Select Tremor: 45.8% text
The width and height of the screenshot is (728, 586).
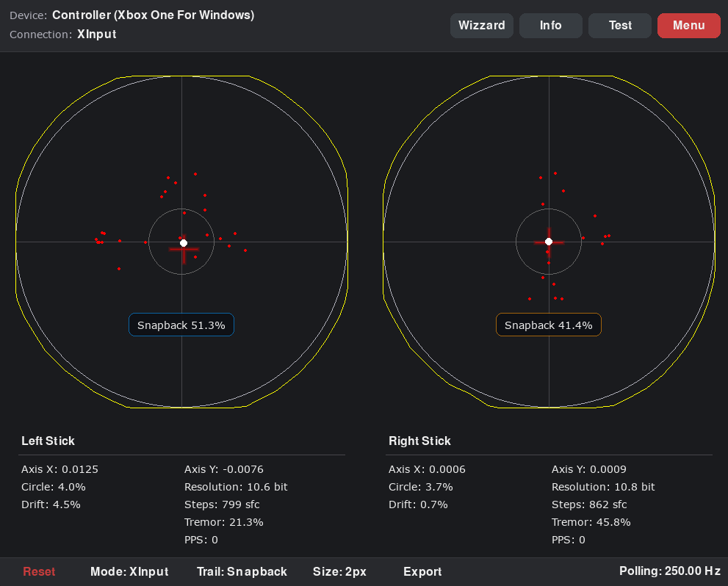(591, 522)
